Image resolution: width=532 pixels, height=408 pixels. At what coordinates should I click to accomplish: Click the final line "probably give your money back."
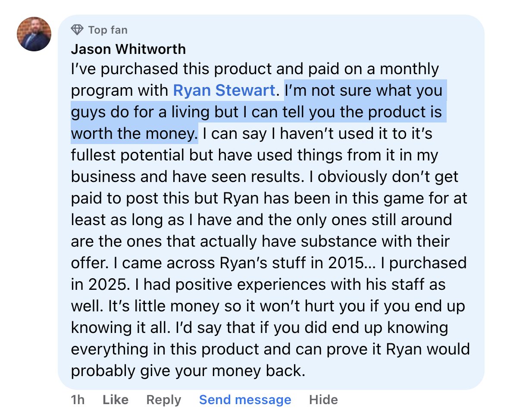188,371
